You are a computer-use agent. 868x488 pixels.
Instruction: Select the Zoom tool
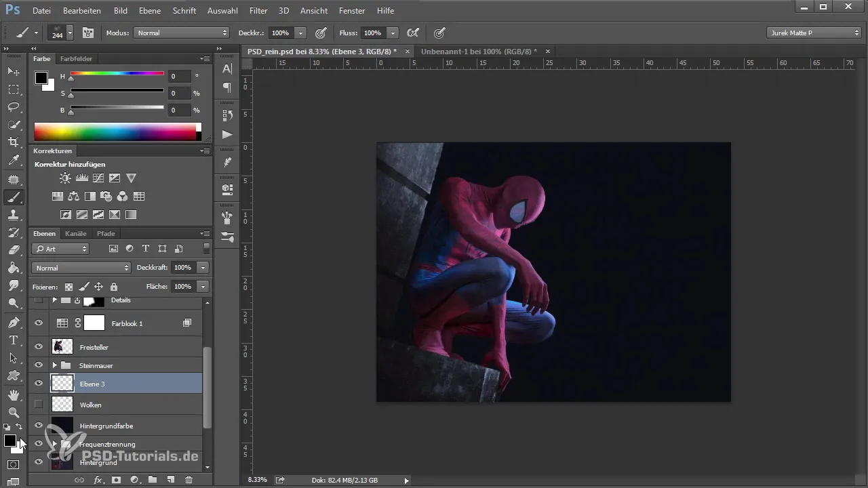pyautogui.click(x=14, y=412)
